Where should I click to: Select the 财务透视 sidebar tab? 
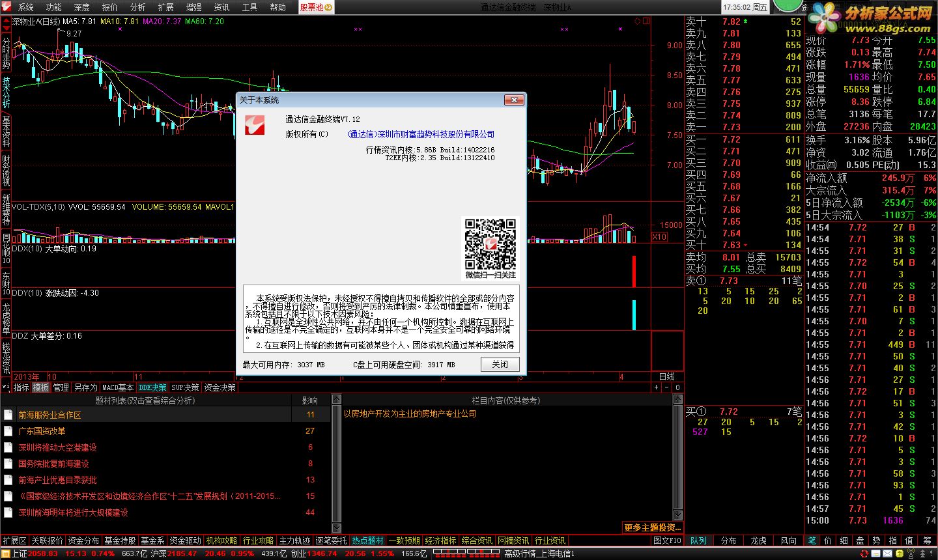click(6, 171)
